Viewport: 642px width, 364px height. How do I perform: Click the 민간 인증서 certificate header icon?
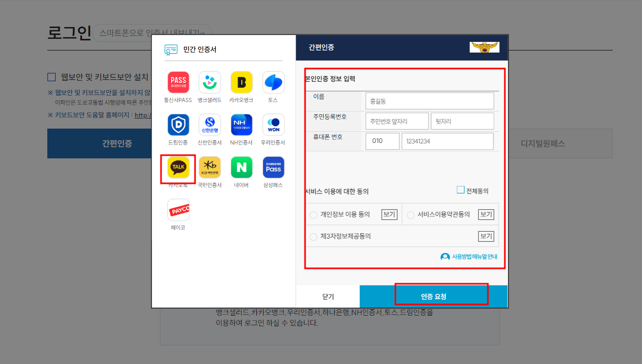[x=171, y=50]
